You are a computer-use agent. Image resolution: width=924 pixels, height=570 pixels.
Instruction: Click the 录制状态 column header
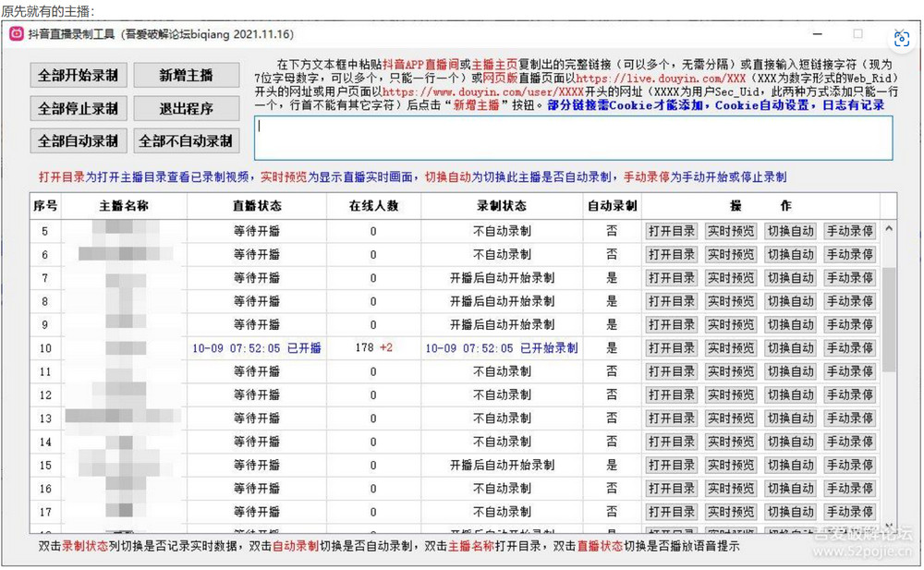tap(502, 206)
